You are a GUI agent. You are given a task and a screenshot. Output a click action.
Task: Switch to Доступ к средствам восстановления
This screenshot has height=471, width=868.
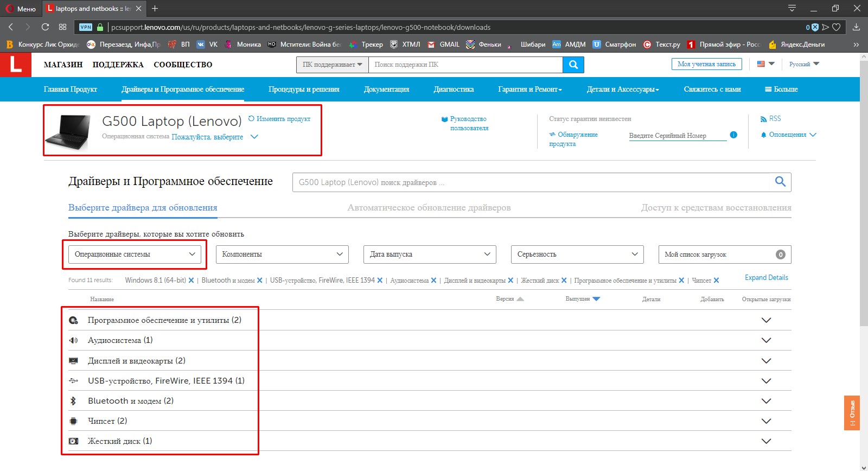click(x=716, y=207)
